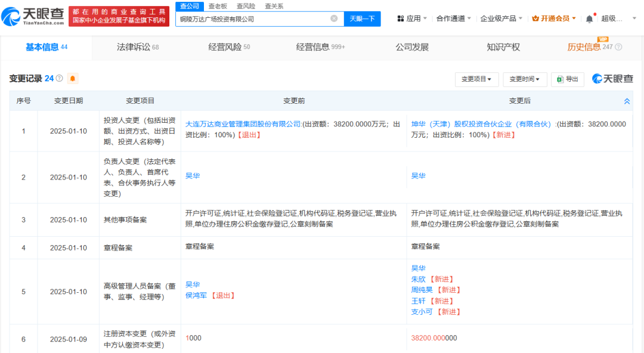Export records with the Excel 导出 button
This screenshot has width=644, height=353.
(x=567, y=79)
